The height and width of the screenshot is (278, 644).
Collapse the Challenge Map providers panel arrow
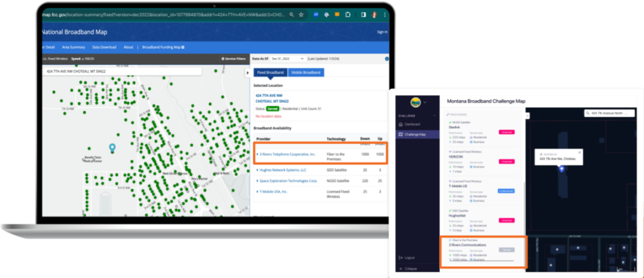[x=528, y=116]
